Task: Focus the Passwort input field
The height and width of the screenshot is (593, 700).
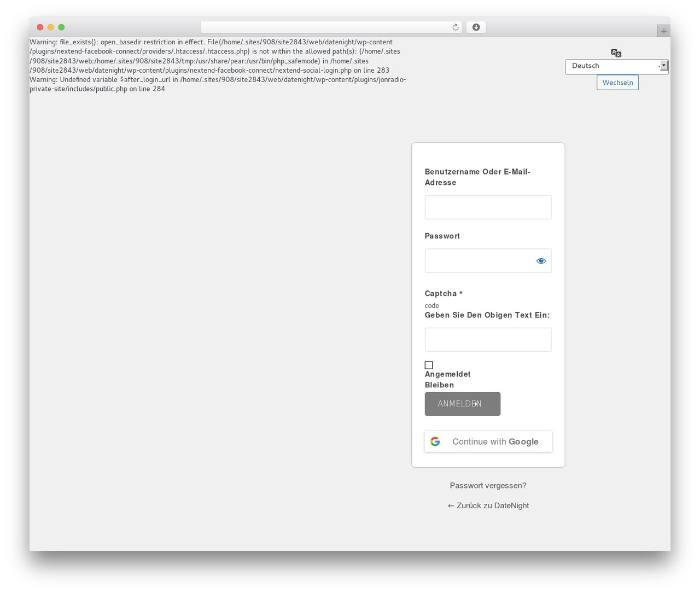Action: pos(488,261)
